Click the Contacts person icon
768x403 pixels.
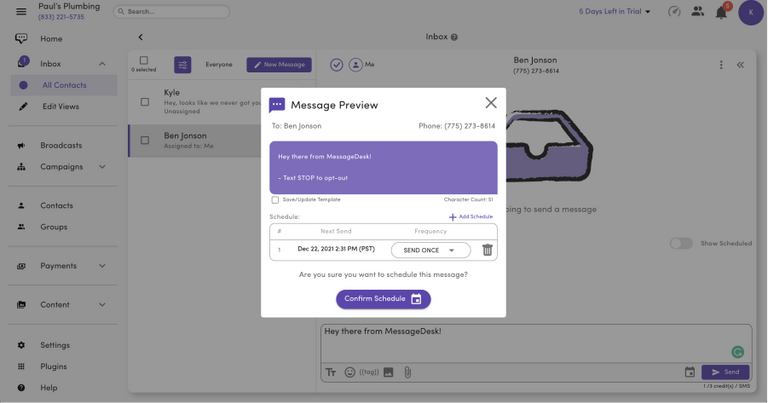point(21,206)
